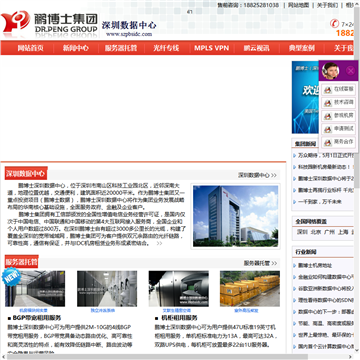Click the red 深圳数据中心 section tab
This screenshot has width=360, height=360.
coord(26,173)
